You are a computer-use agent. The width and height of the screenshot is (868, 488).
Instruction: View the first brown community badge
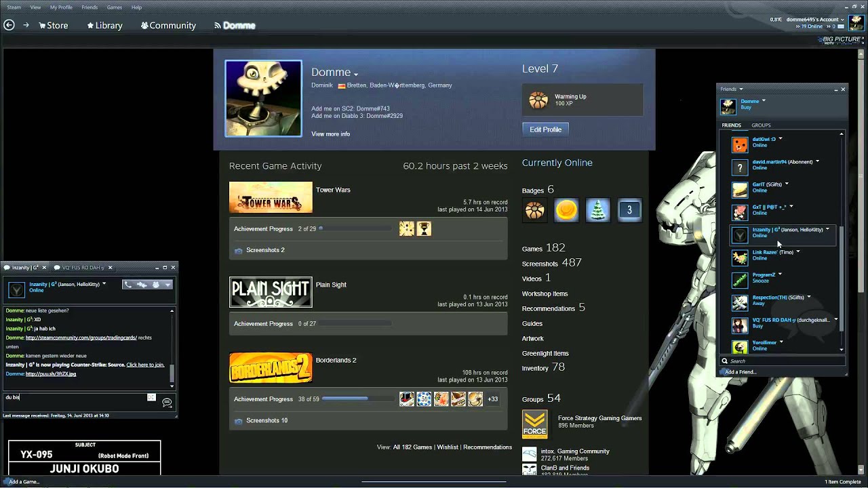(534, 210)
